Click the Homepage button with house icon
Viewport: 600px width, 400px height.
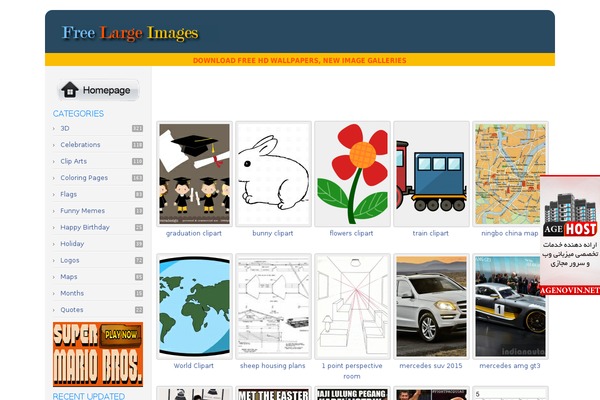98,90
